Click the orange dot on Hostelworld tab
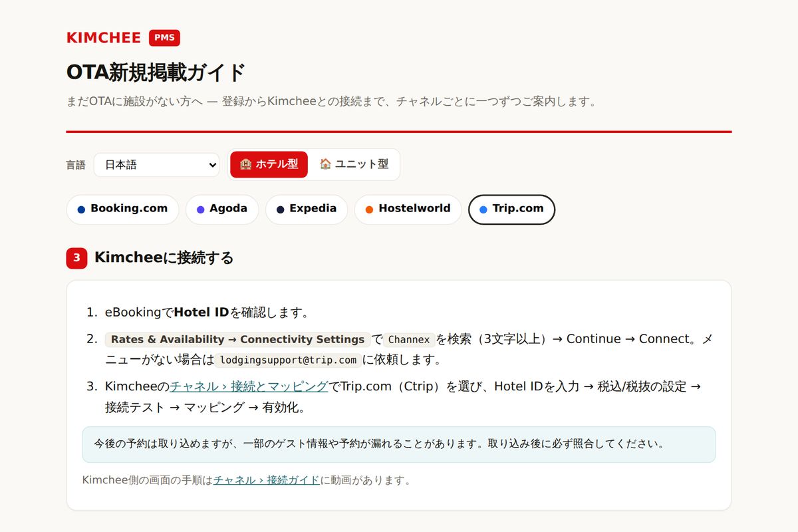 (x=369, y=209)
